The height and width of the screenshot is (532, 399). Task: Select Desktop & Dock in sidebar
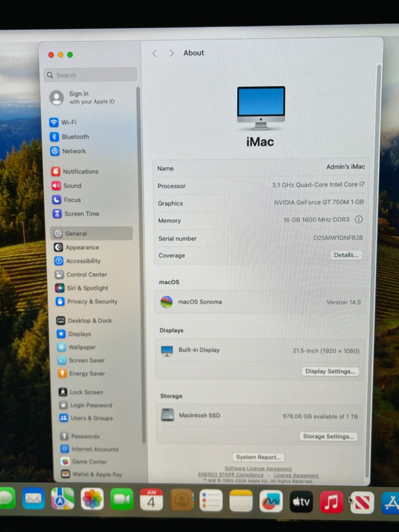84,321
